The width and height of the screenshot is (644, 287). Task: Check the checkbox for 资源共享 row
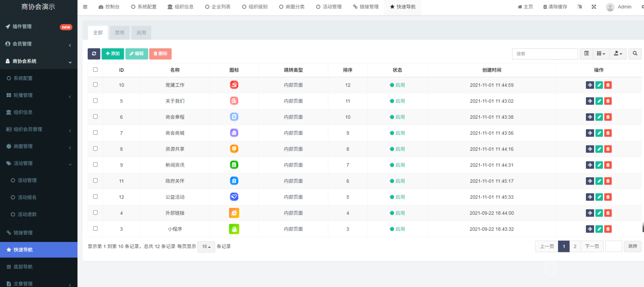[x=95, y=148]
